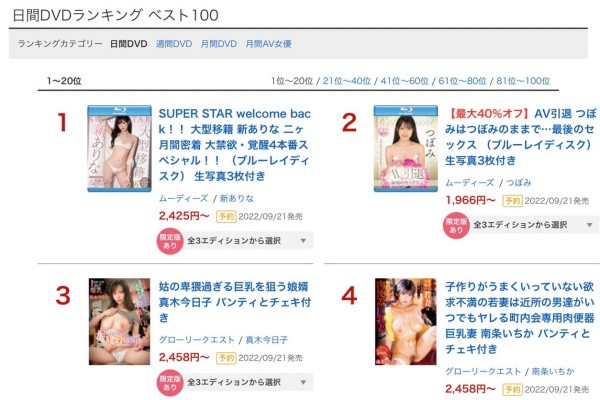The width and height of the screenshot is (600, 400).
Task: Click the 予約 tag on rank 4 item
Action: click(x=512, y=390)
